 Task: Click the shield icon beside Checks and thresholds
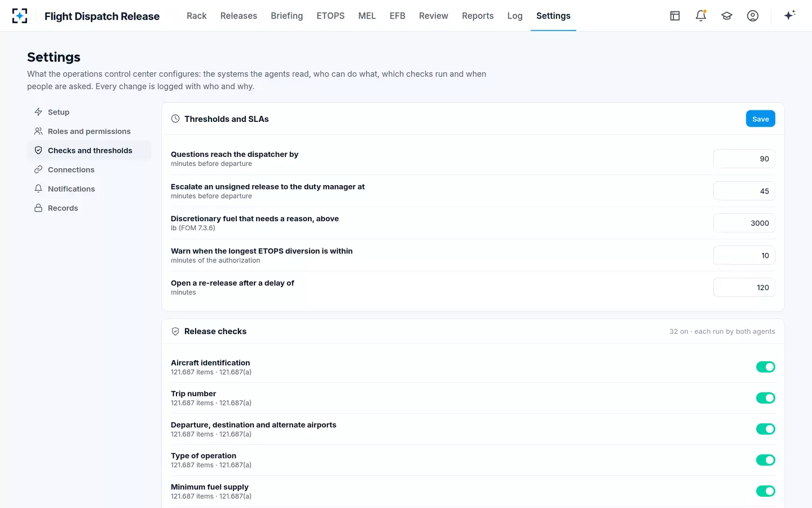coord(38,150)
